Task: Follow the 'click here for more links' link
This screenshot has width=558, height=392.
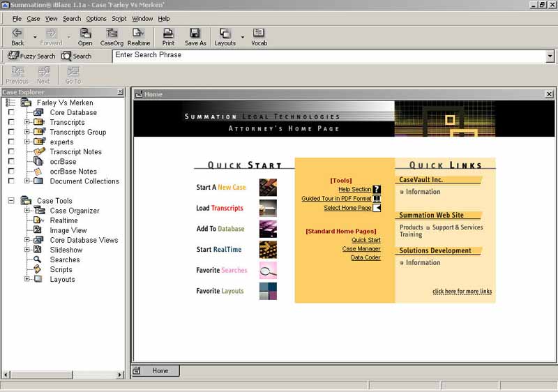Action: (x=462, y=292)
